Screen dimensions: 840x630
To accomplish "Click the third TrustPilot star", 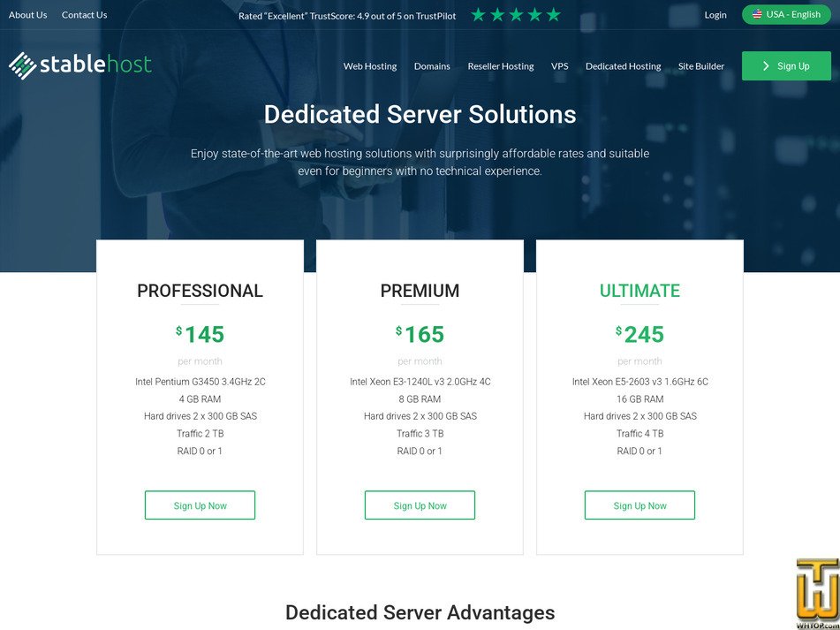I will pyautogui.click(x=516, y=15).
